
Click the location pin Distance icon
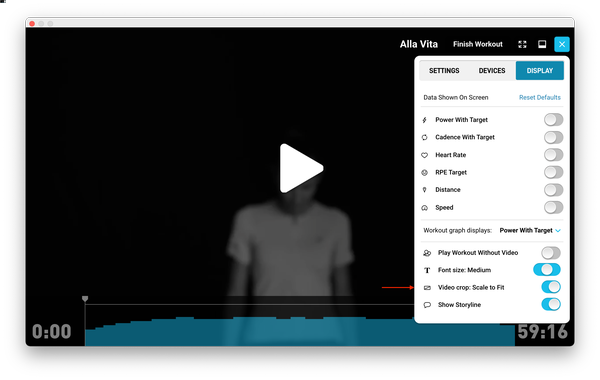tap(424, 190)
